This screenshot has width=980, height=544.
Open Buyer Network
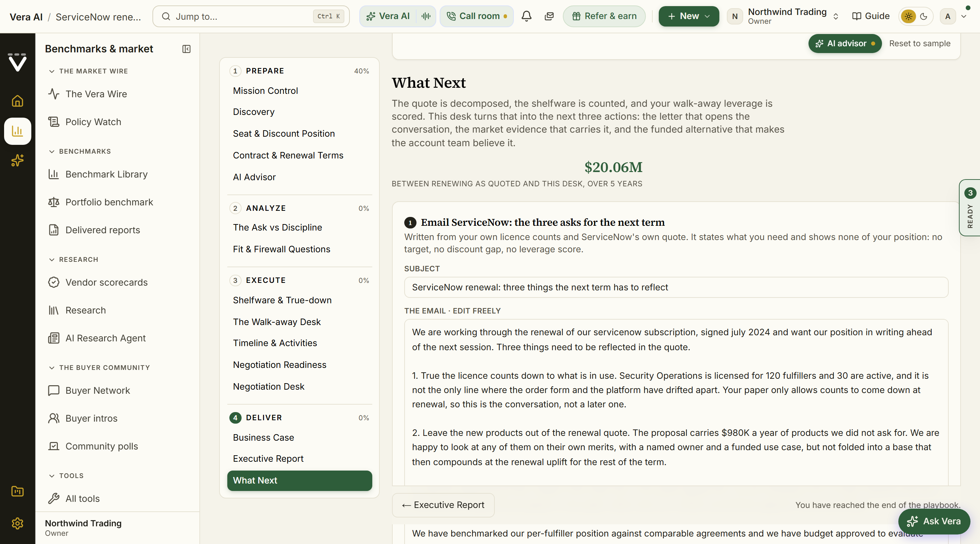(x=98, y=390)
